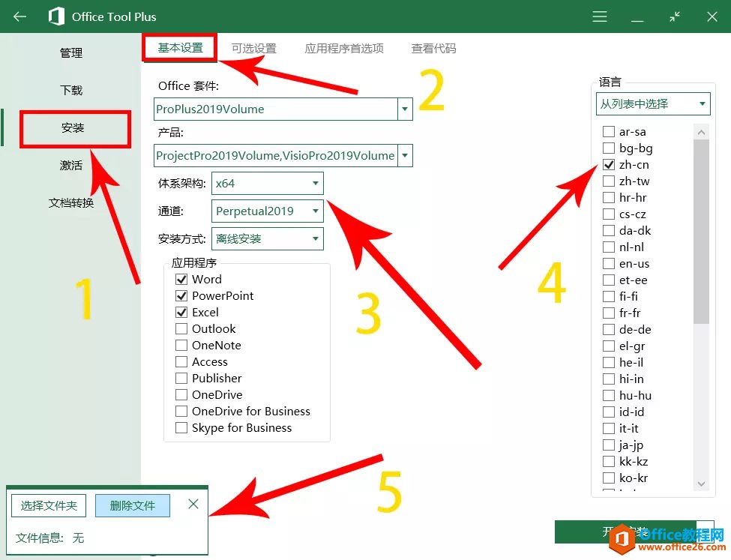
Task: Open the 管理 sidebar section
Action: (x=71, y=52)
